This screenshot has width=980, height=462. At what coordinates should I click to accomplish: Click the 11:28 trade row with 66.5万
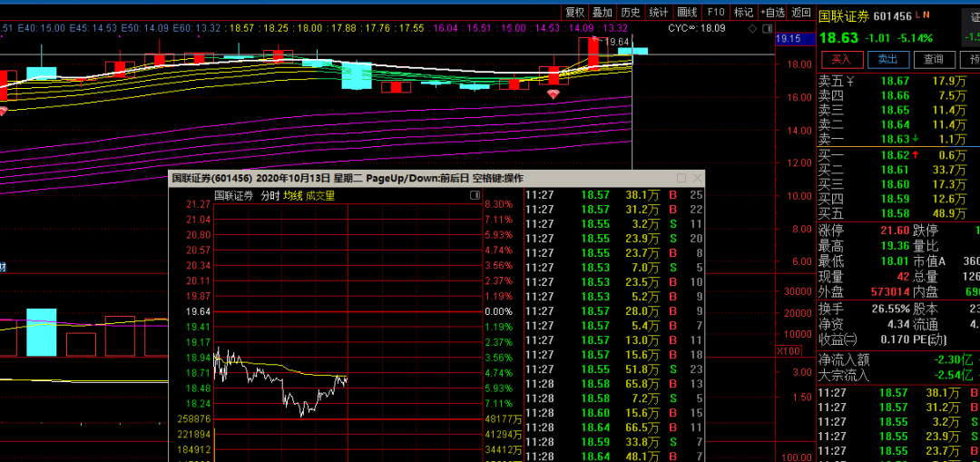614,428
